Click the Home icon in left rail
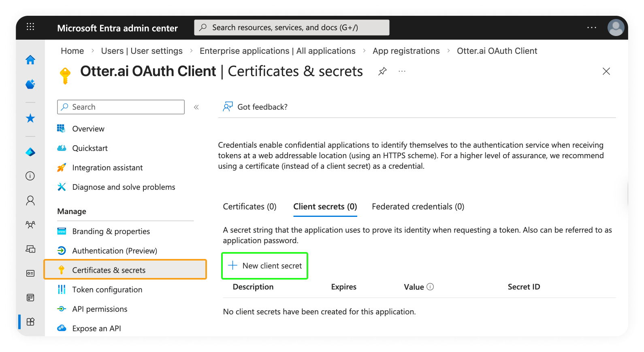The image size is (644, 352). coord(30,60)
